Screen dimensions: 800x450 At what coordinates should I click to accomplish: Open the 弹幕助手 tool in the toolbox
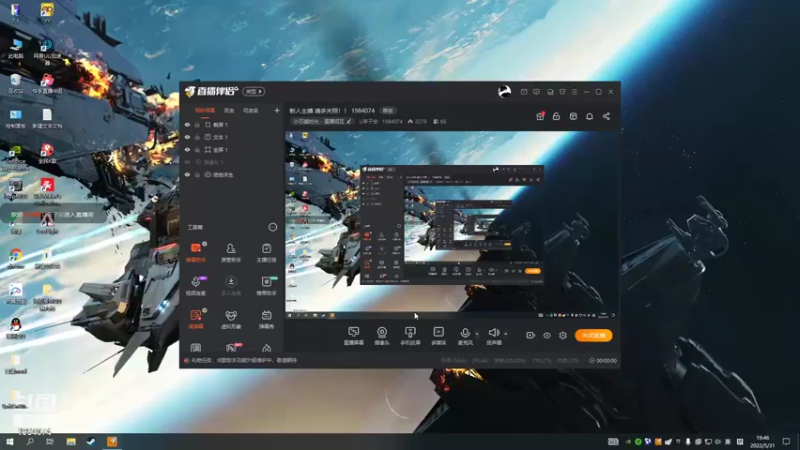coord(196,252)
